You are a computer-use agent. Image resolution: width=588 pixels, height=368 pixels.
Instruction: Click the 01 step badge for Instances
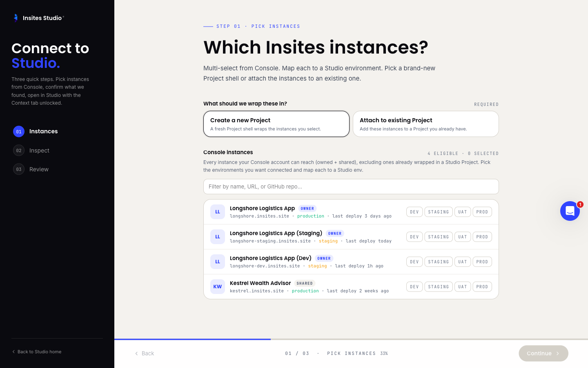pyautogui.click(x=19, y=132)
